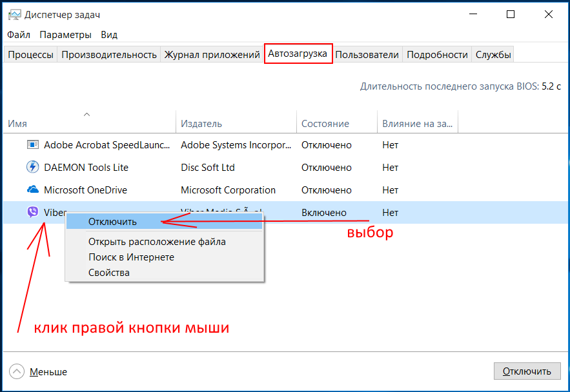Switch to the Службы tab

[493, 54]
